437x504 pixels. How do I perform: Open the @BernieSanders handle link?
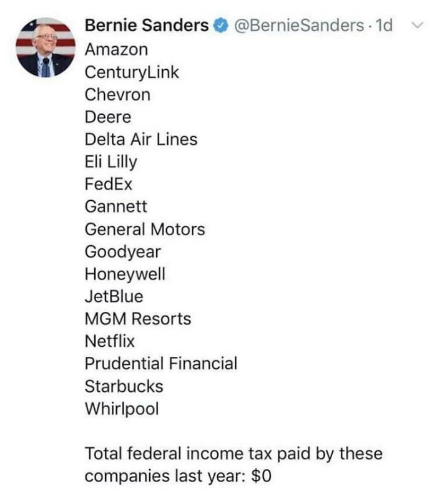297,26
